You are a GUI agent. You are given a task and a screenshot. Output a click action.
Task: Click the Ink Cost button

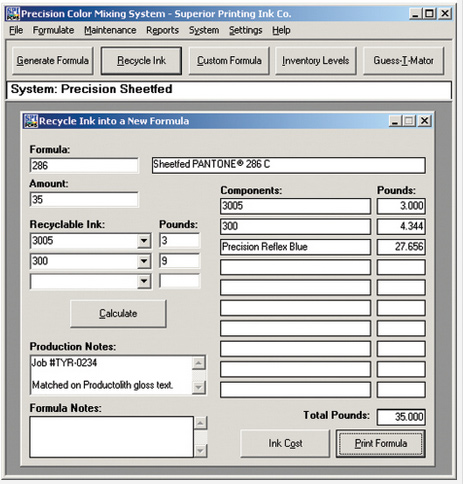tap(285, 443)
